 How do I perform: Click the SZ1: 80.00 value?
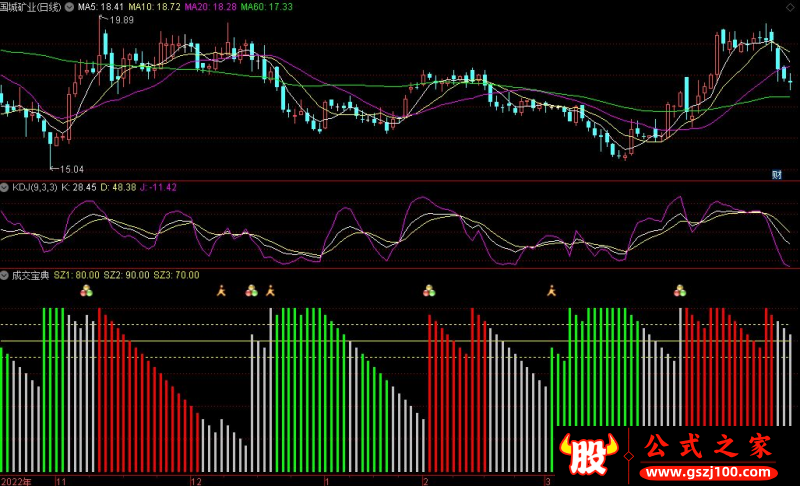pos(77,275)
